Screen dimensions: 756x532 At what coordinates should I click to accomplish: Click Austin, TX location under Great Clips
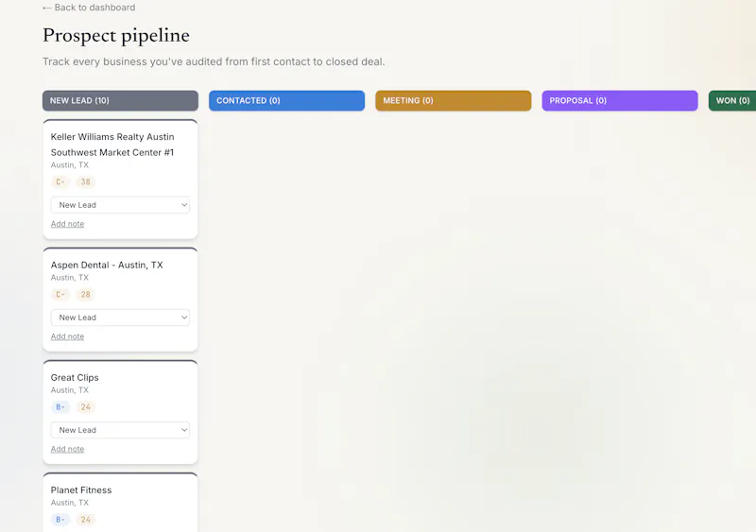tap(70, 389)
